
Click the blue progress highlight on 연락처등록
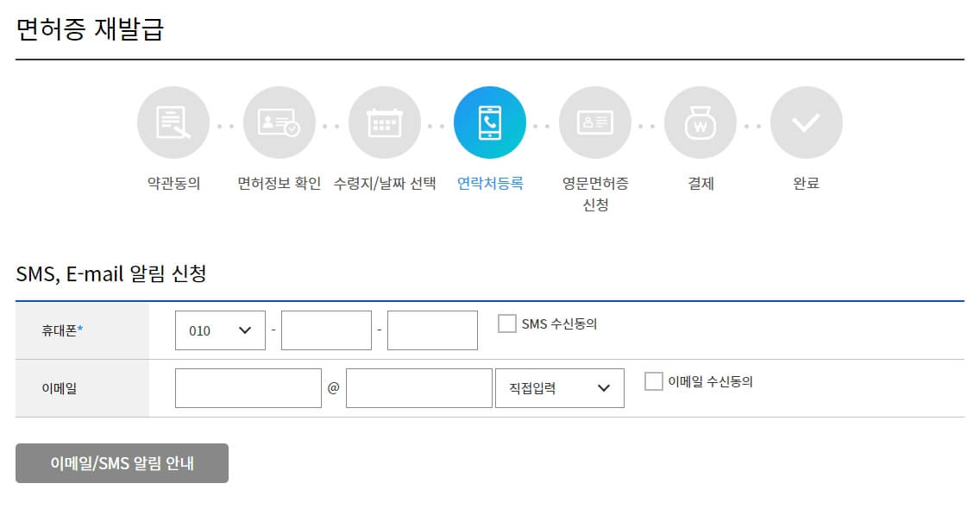point(490,122)
